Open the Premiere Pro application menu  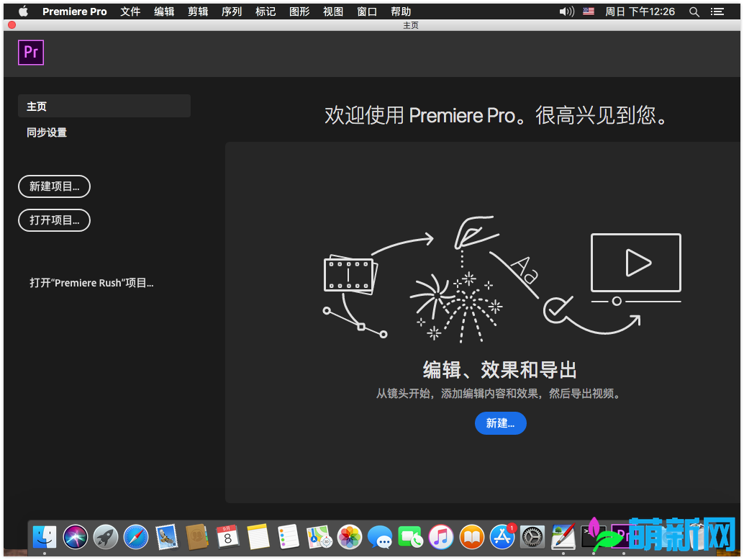click(75, 12)
